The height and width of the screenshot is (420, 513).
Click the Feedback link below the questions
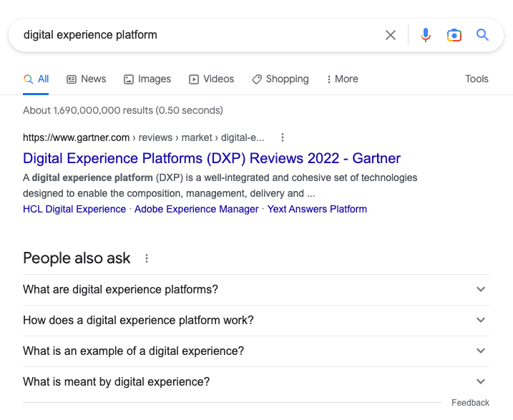[x=470, y=403]
